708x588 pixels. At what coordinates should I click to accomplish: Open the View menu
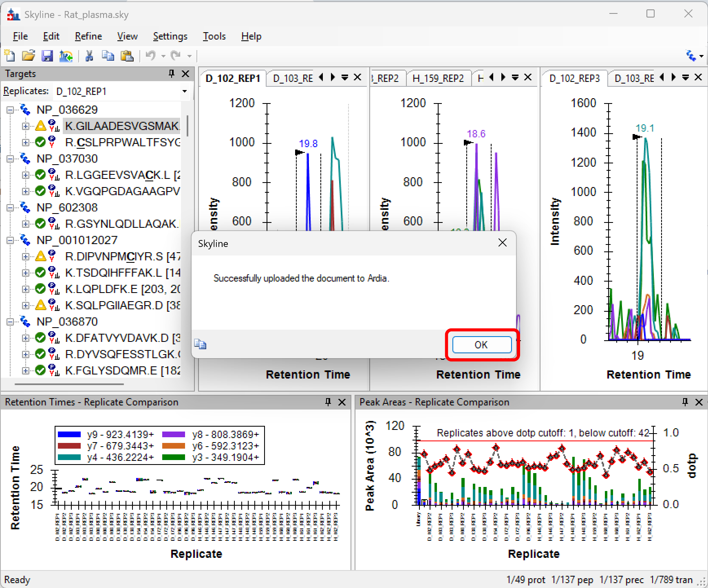127,36
